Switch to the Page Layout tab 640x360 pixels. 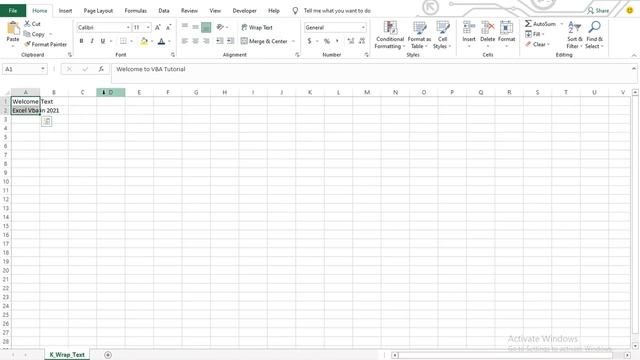coord(98,11)
